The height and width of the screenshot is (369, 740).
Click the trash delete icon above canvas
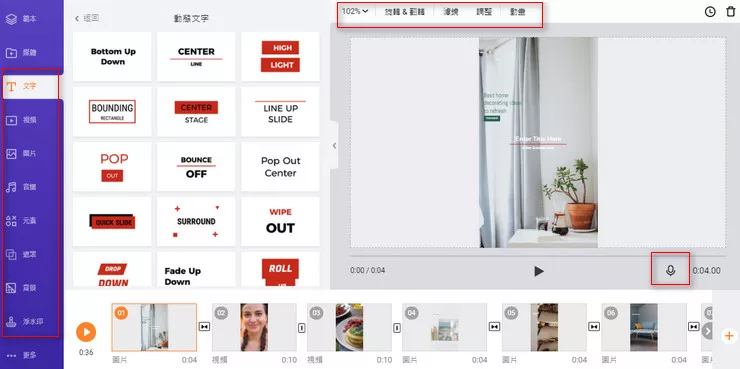click(x=731, y=12)
